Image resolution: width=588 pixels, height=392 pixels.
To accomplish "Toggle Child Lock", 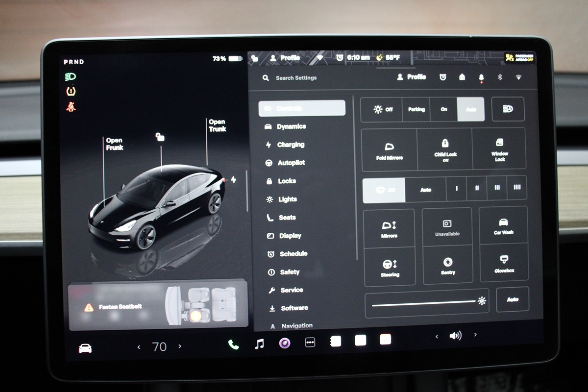I will pyautogui.click(x=445, y=149).
